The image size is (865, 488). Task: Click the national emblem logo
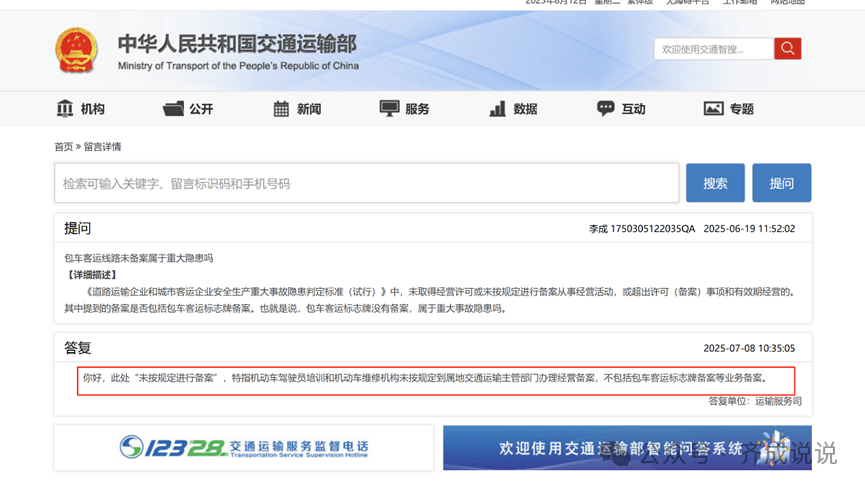(x=76, y=50)
